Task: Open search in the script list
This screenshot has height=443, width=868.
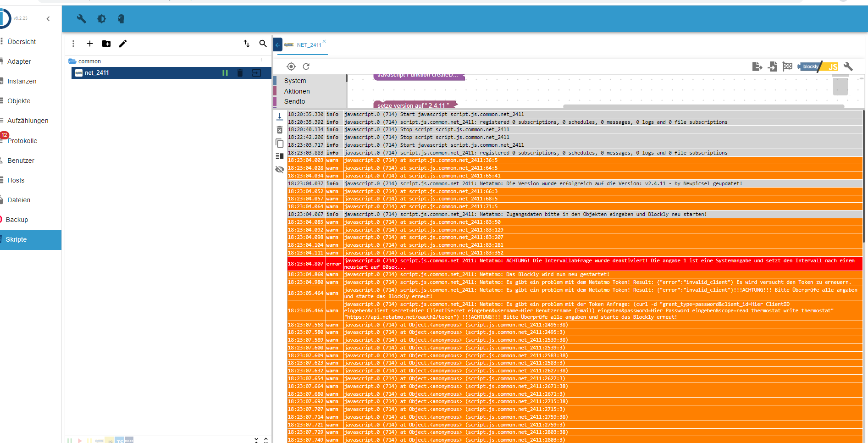Action: pos(263,44)
